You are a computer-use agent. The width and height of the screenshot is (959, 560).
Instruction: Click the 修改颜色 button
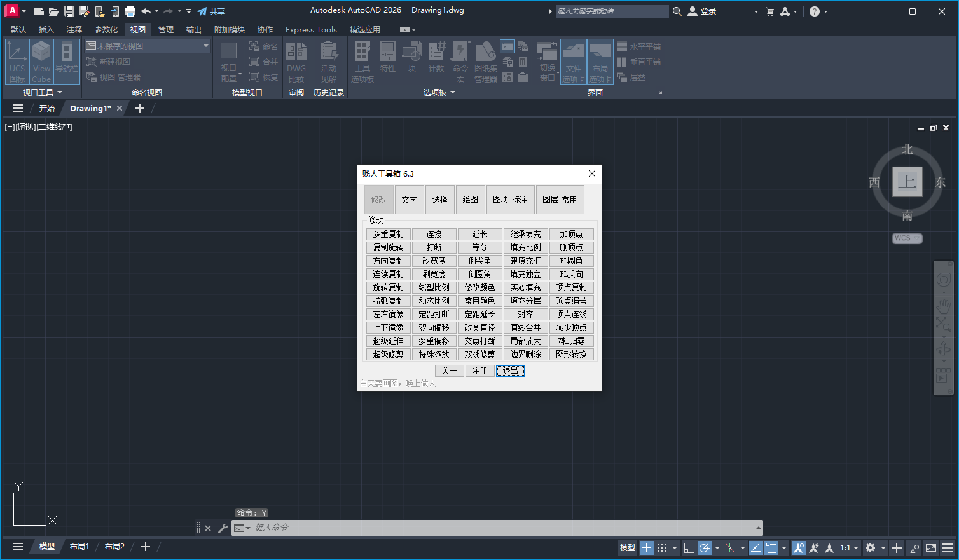tap(480, 287)
